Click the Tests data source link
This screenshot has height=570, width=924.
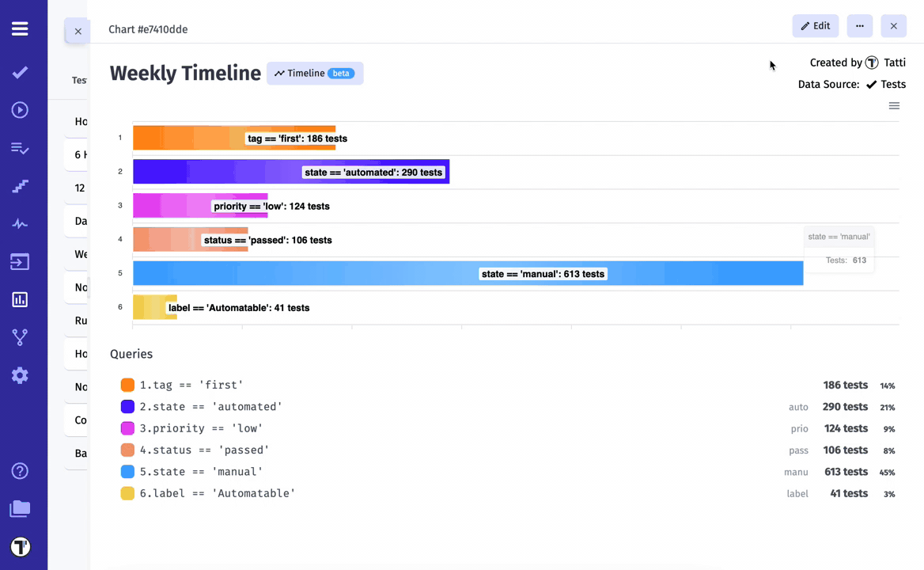(x=886, y=84)
